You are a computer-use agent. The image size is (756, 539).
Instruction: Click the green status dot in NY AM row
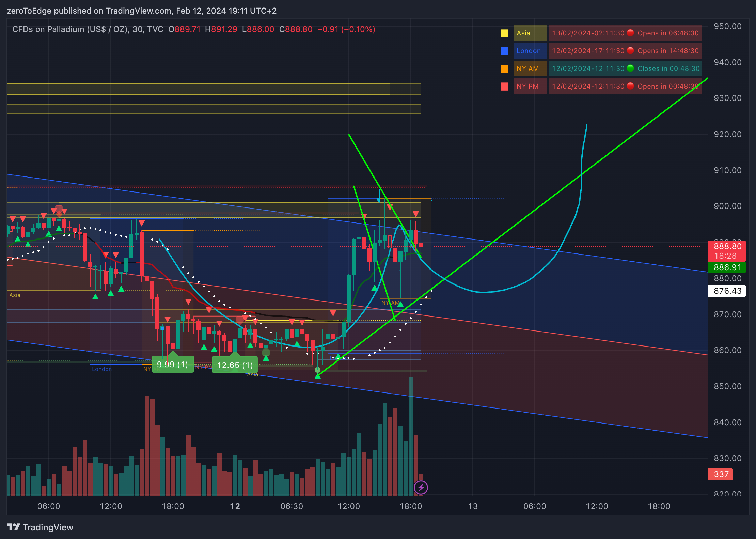click(x=630, y=68)
